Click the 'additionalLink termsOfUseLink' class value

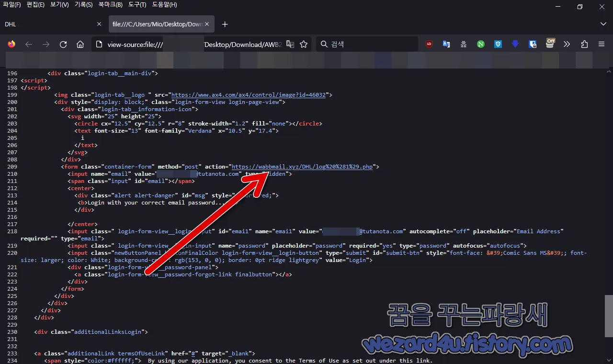tap(114, 353)
